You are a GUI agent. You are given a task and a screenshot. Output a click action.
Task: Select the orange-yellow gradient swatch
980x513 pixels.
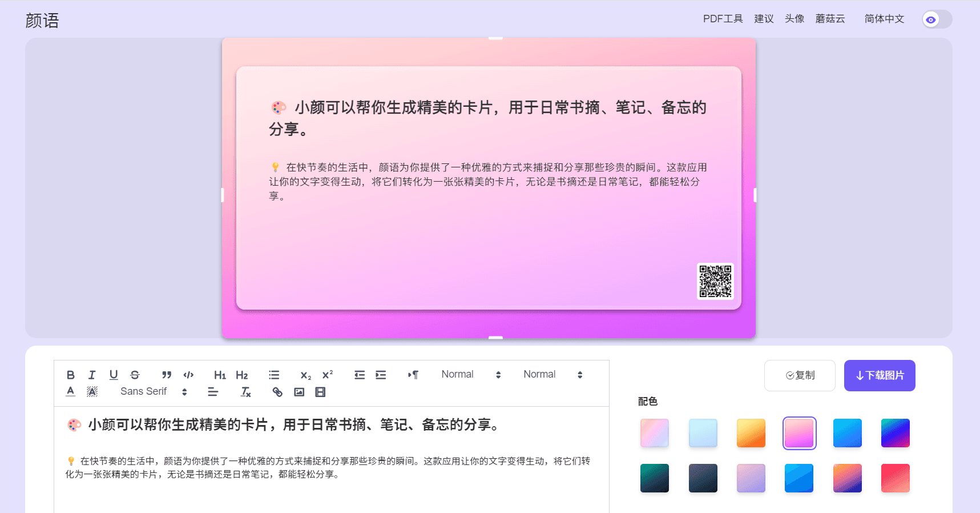tap(751, 433)
